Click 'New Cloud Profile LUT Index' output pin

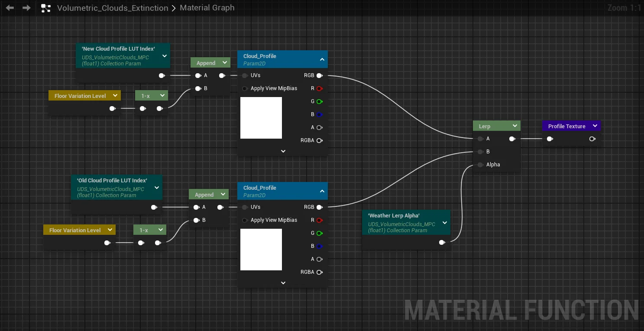coord(162,75)
